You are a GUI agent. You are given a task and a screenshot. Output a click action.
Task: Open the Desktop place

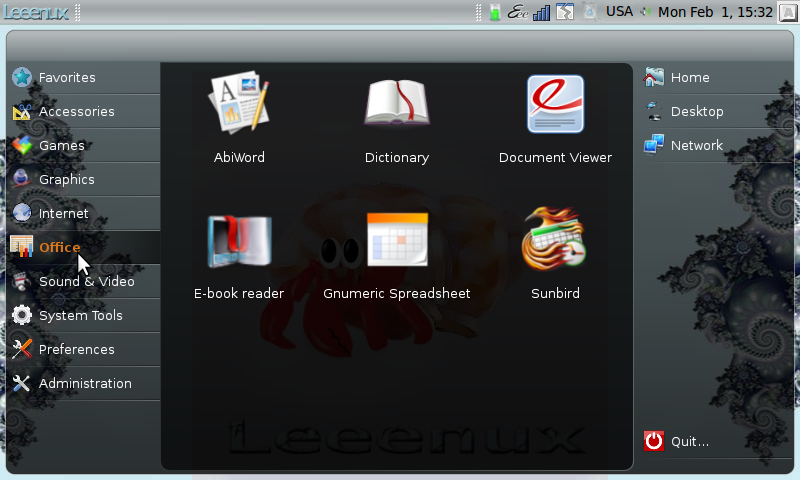pos(717,111)
